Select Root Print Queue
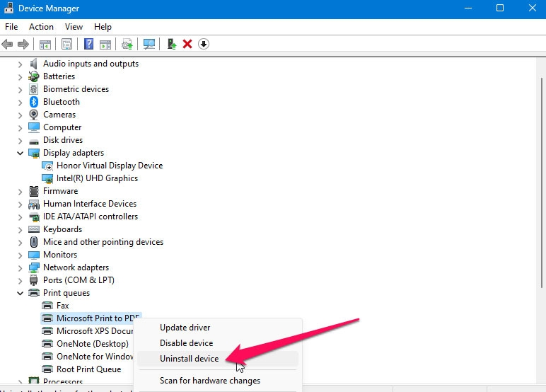The image size is (546, 392). coord(89,369)
